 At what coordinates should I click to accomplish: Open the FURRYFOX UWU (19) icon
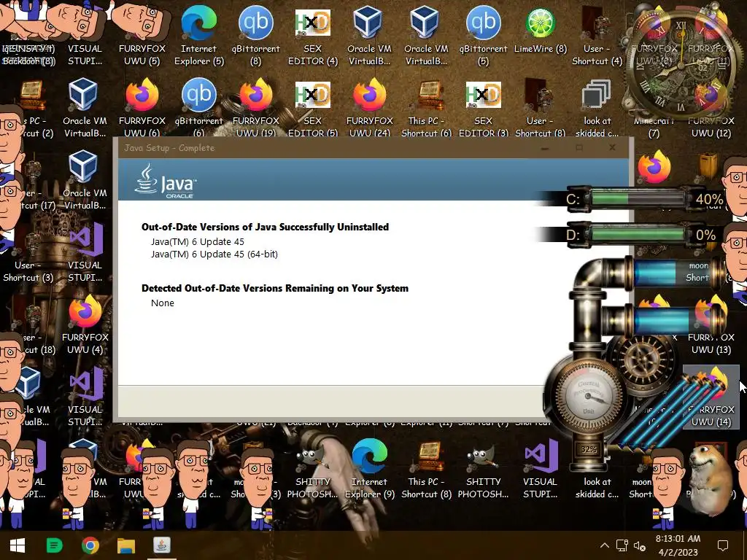256,108
